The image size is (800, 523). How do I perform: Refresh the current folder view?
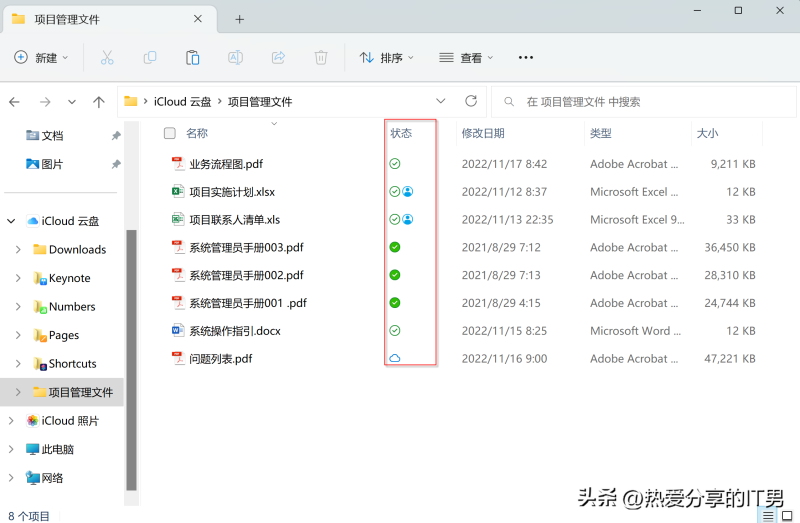point(471,101)
